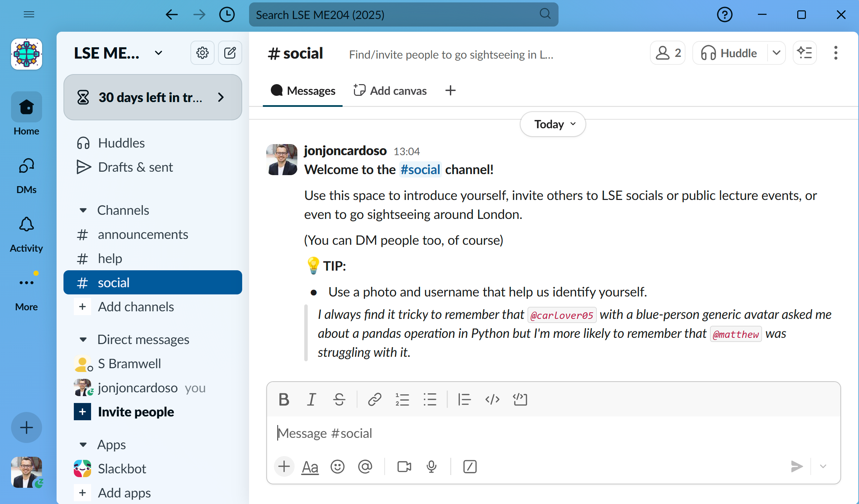Open Slackbot app
This screenshot has height=504, width=859.
pos(153,469)
